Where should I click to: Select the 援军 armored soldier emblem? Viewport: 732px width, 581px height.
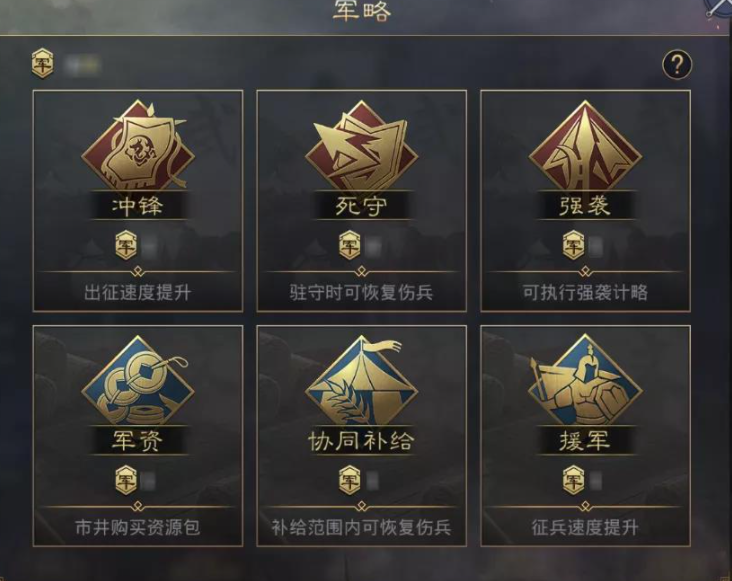coord(585,380)
